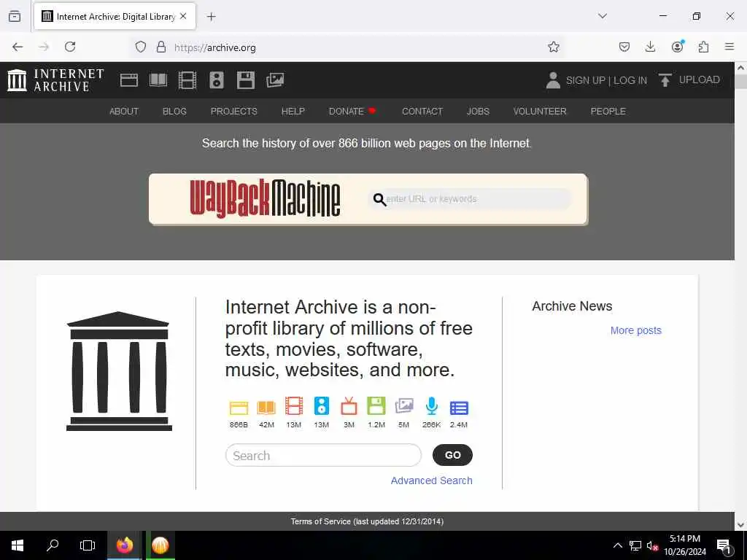Open the VOLUNTEER menu item
Image resolution: width=747 pixels, height=560 pixels.
pos(540,111)
